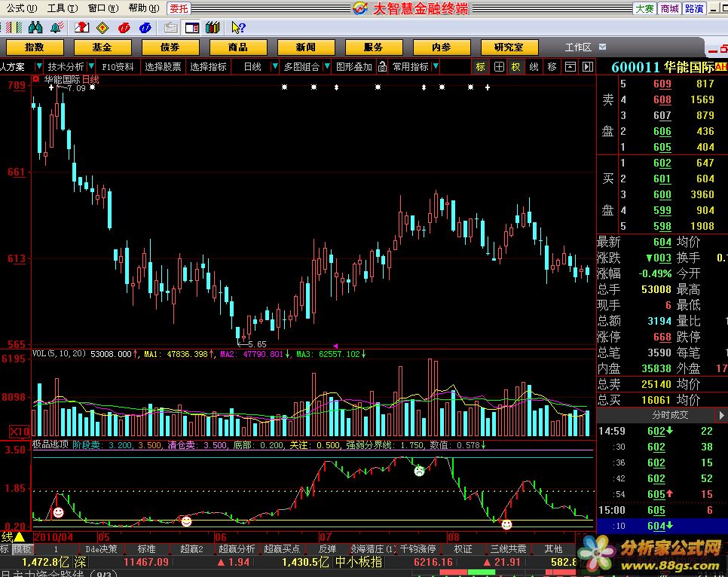Open the 公式(U) menu
This screenshot has width=728, height=577.
tap(23, 8)
